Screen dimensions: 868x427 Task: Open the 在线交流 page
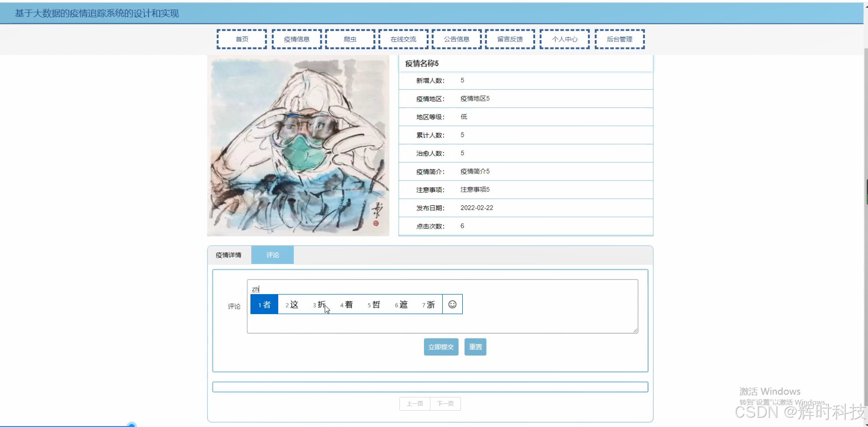[403, 39]
